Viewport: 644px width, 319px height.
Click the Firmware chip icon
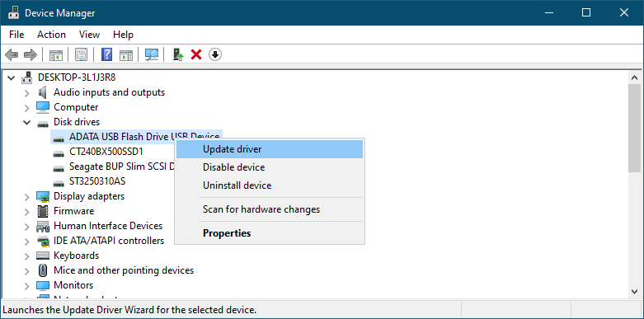click(43, 211)
